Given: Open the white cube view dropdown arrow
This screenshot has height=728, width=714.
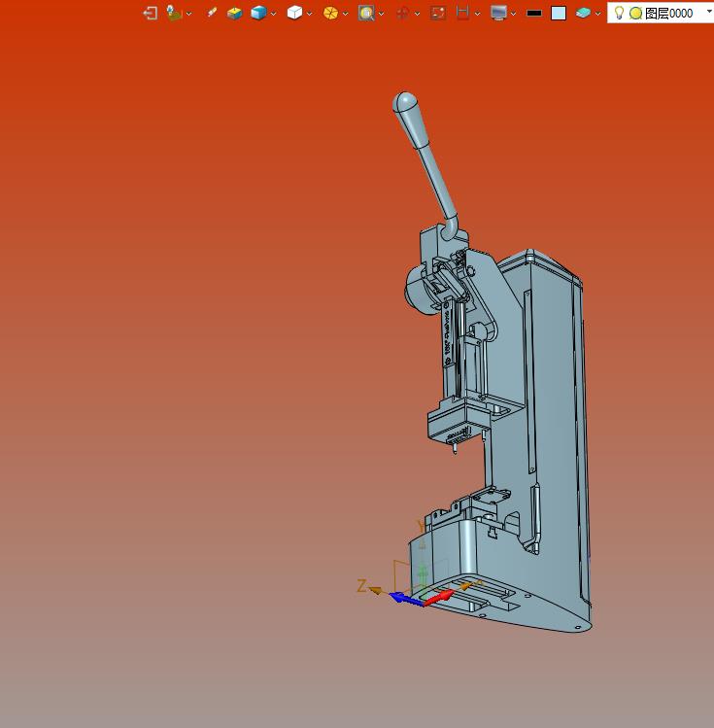Looking at the screenshot, I should [310, 14].
